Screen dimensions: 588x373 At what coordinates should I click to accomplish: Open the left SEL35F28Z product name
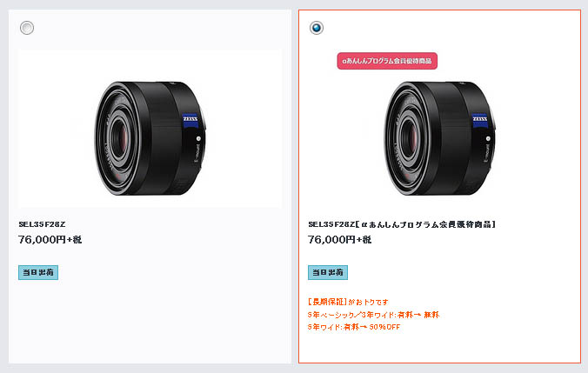[x=42, y=224]
